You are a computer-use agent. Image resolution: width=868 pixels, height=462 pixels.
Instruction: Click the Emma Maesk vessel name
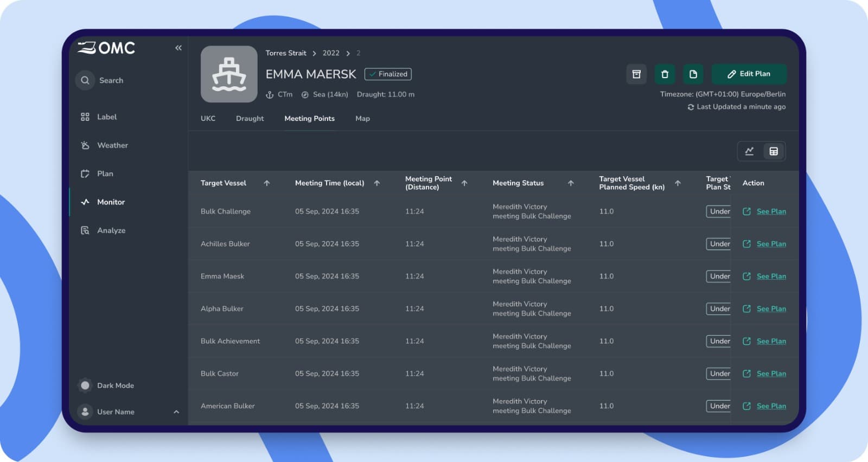click(222, 277)
